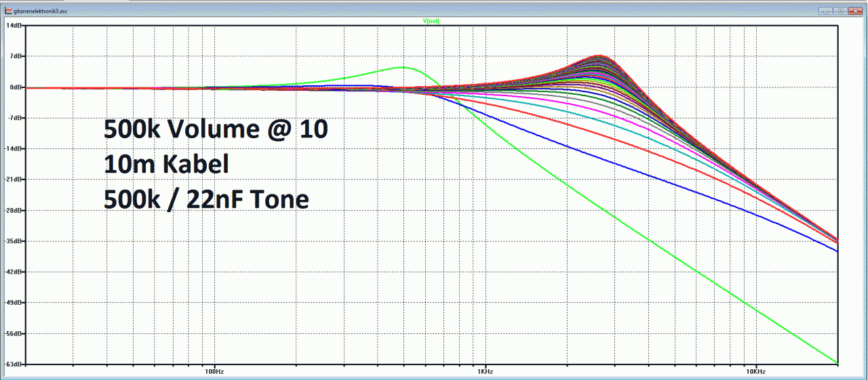The width and height of the screenshot is (868, 380).
Task: Click the 7dB vertical axis label
Action: point(15,56)
